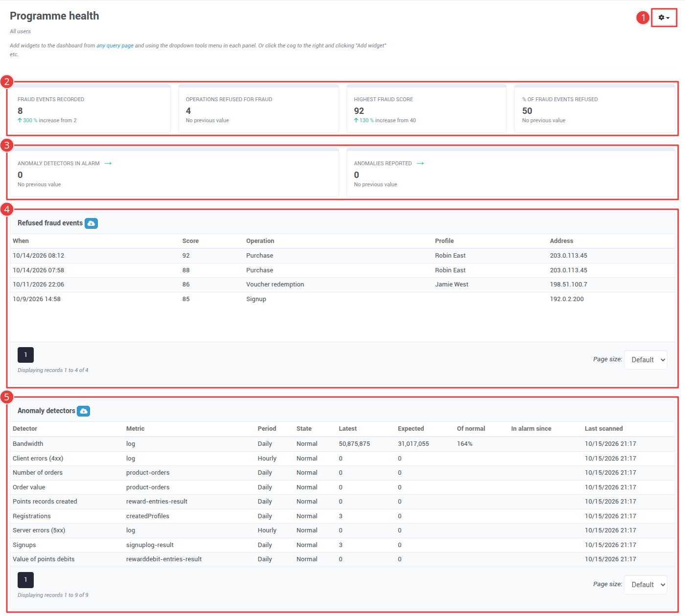
Task: Select the 'Bandwidth' detector row name
Action: click(x=28, y=444)
